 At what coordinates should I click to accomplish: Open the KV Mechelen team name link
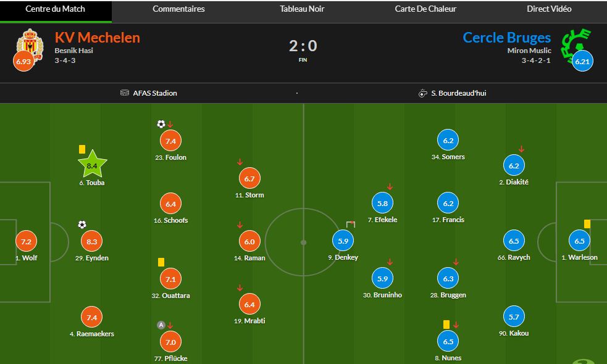(98, 38)
